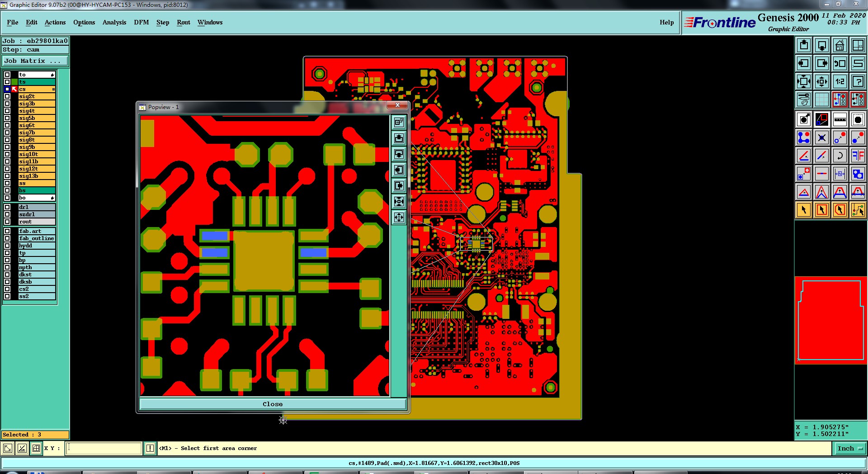Select the fab.art layer name

(37, 231)
